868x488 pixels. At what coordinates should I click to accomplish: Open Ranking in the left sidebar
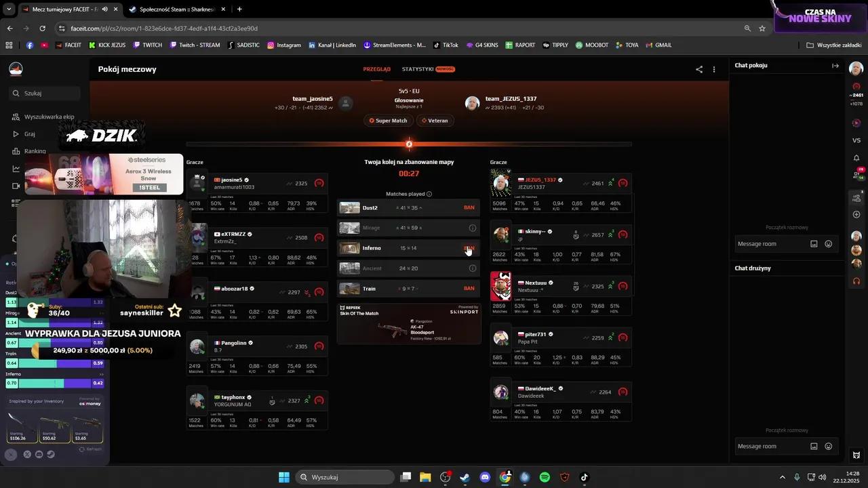(x=29, y=151)
